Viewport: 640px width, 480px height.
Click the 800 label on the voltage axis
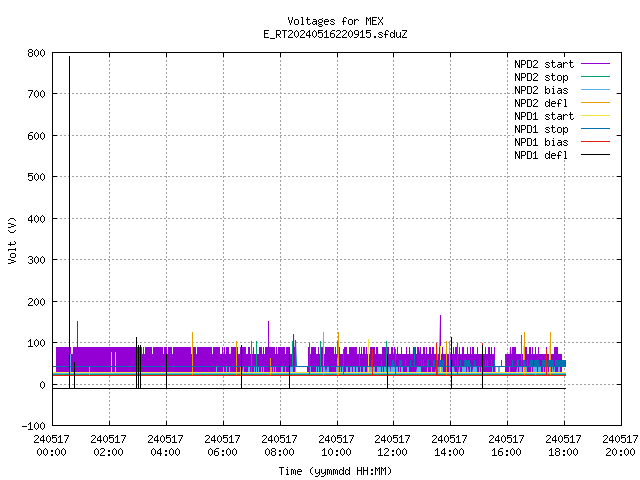36,53
